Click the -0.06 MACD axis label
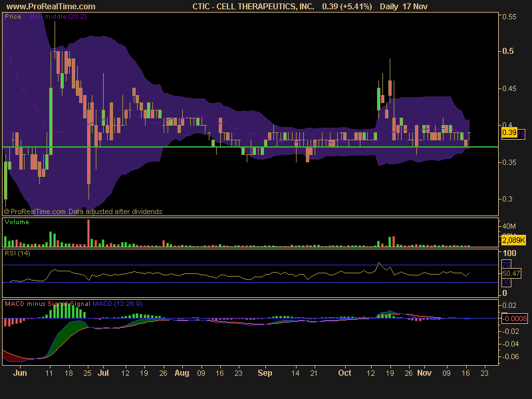This screenshot has height=399, width=532. tap(510, 356)
